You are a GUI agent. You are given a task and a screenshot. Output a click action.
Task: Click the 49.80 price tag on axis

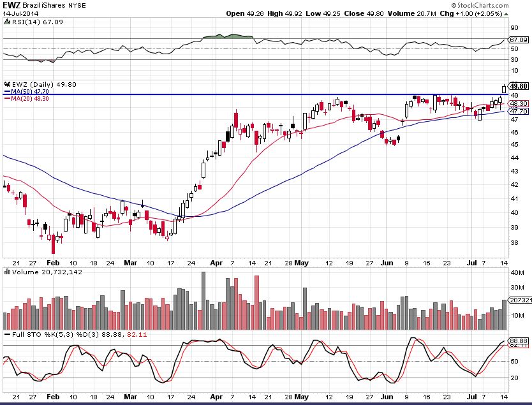[519, 86]
